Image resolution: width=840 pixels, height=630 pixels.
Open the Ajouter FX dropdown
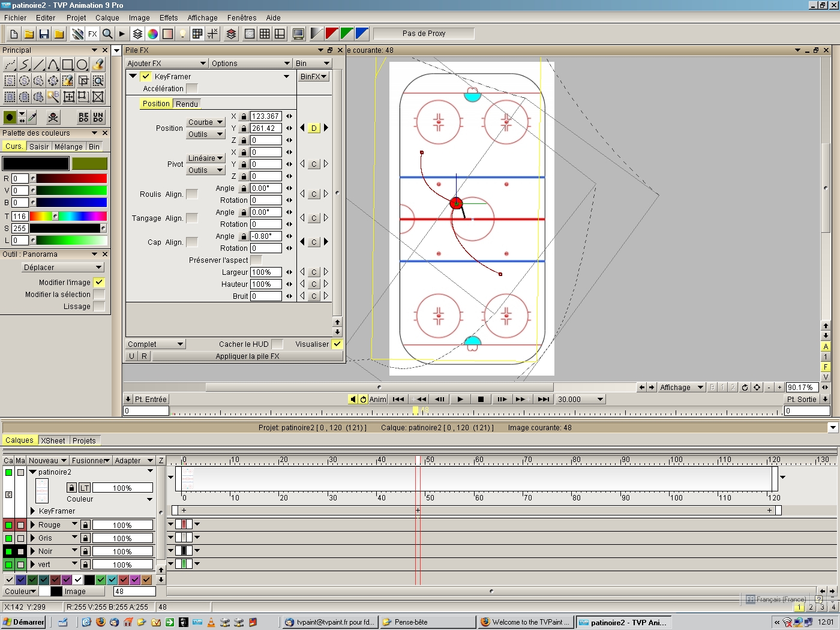tap(167, 63)
